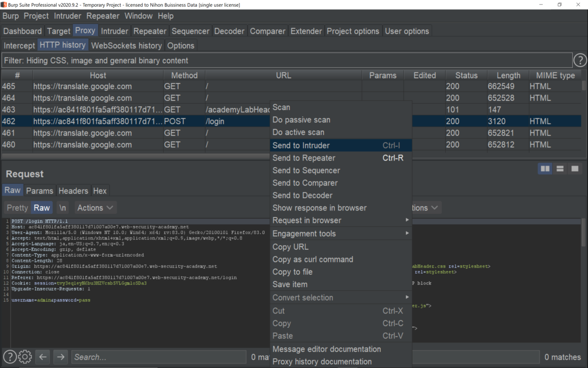Expand the Engagement tools submenu
Screen dimensions: 588x368
click(341, 234)
